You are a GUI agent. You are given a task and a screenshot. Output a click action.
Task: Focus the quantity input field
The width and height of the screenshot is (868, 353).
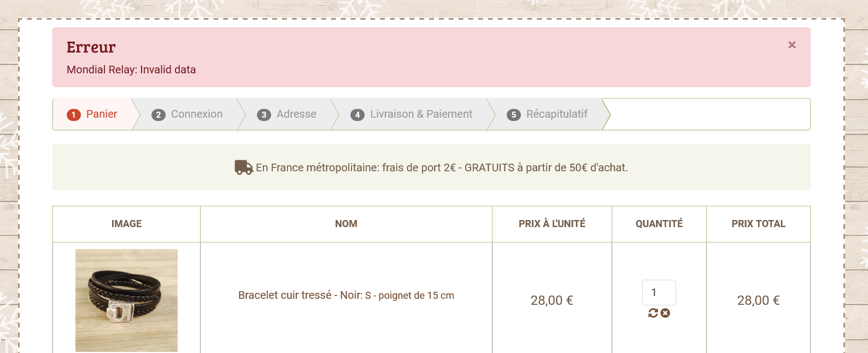click(x=659, y=292)
